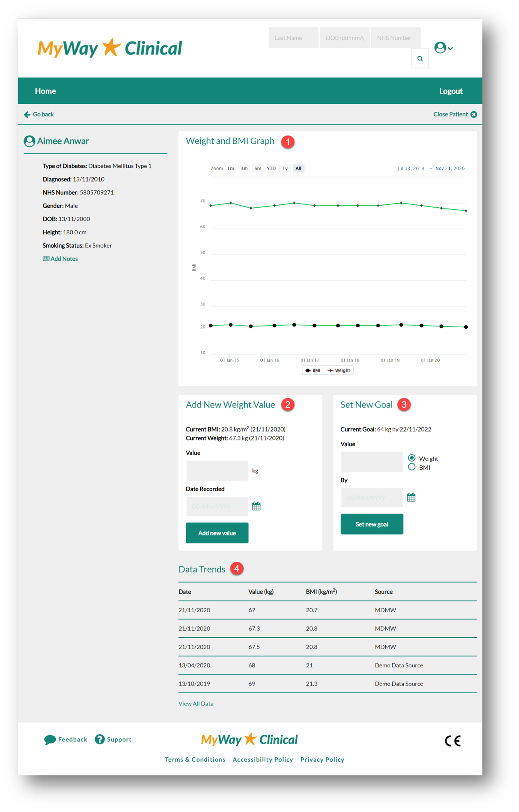This screenshot has width=519, height=812.
Task: Open Add Notes for the patient
Action: point(60,259)
